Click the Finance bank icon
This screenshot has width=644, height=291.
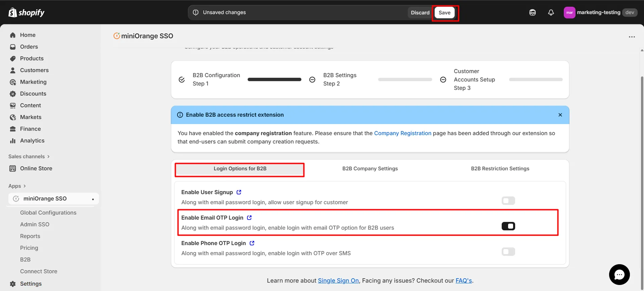(x=13, y=129)
